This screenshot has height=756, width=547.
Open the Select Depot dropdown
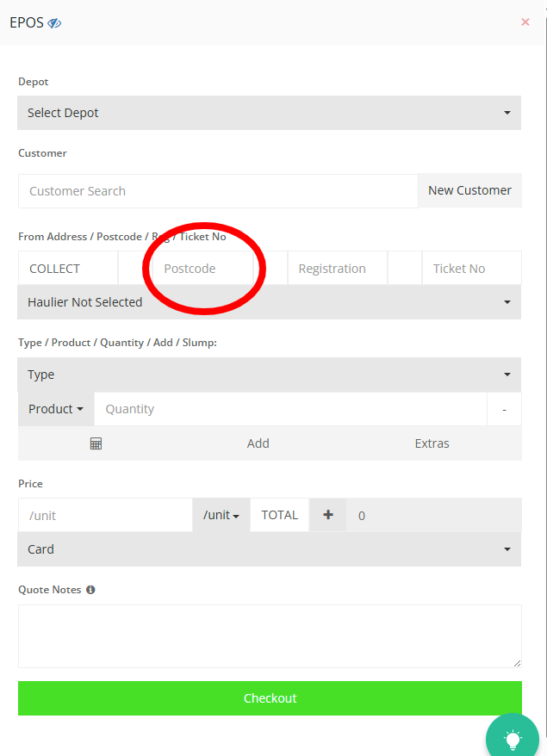coord(269,113)
